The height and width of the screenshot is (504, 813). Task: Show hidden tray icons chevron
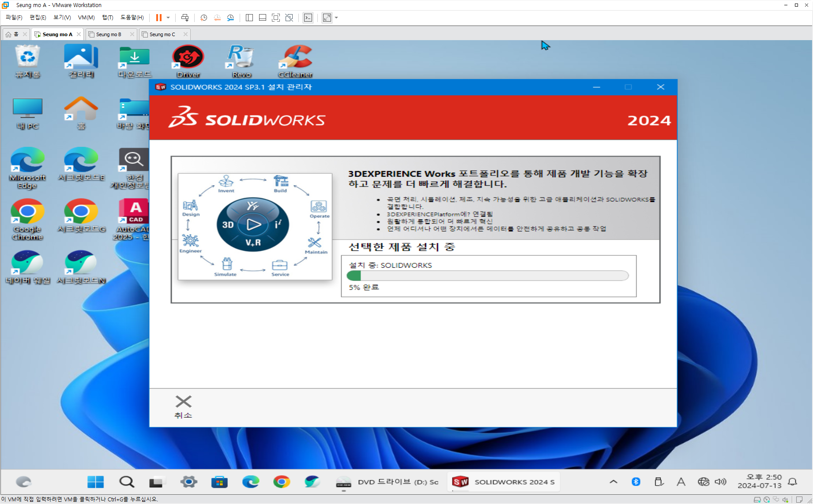[x=614, y=482]
